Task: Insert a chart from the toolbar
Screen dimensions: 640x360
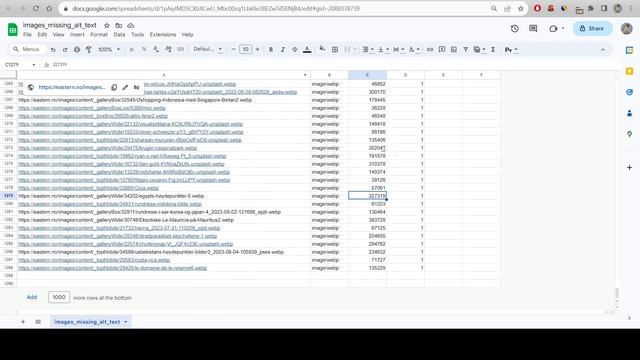Action: pyautogui.click(x=453, y=49)
